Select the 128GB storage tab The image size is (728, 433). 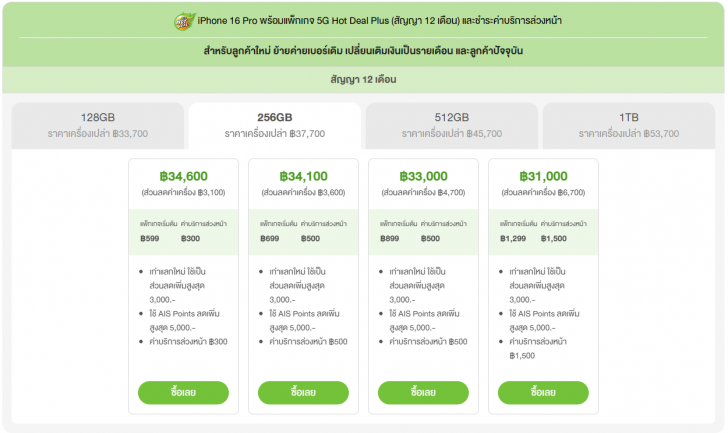(99, 124)
